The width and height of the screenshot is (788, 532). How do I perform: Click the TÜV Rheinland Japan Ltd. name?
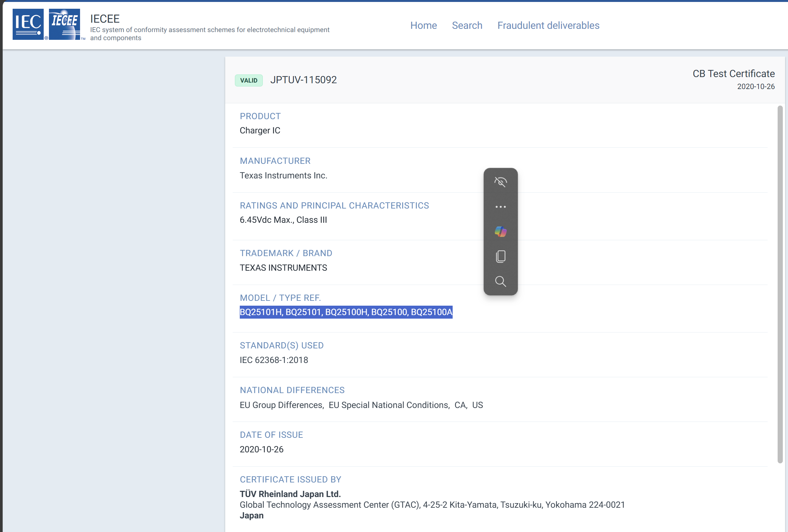290,494
